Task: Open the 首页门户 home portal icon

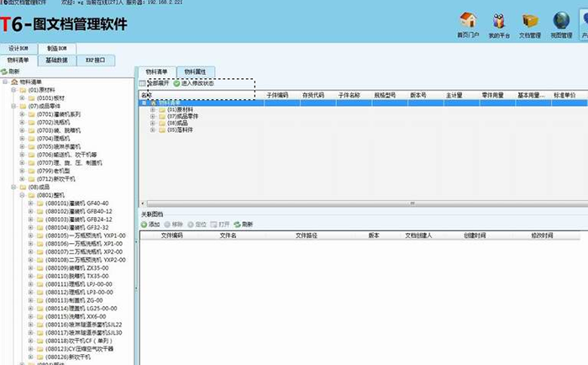Action: [468, 20]
